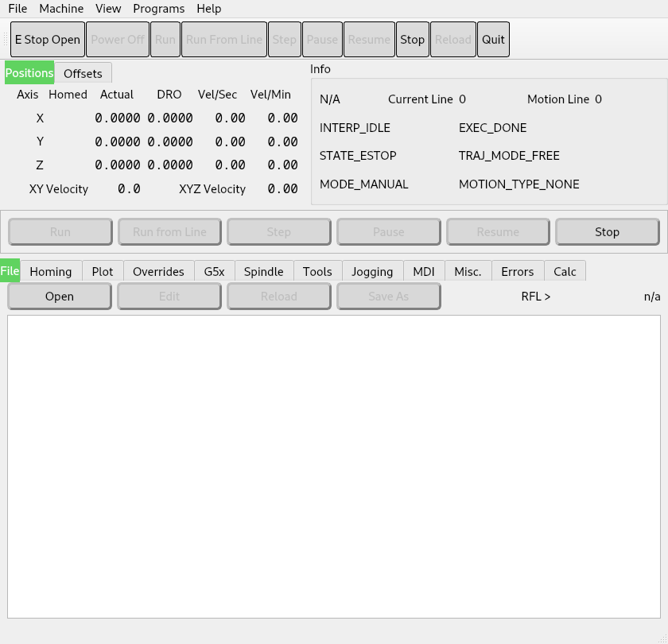
Task: Select the File tab in lower panel
Action: coord(10,271)
